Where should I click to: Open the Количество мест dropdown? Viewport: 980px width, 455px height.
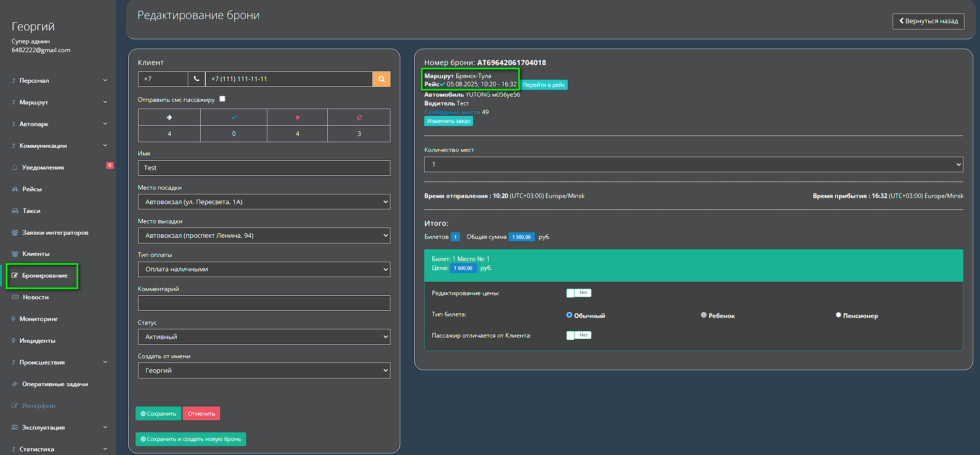coord(693,164)
